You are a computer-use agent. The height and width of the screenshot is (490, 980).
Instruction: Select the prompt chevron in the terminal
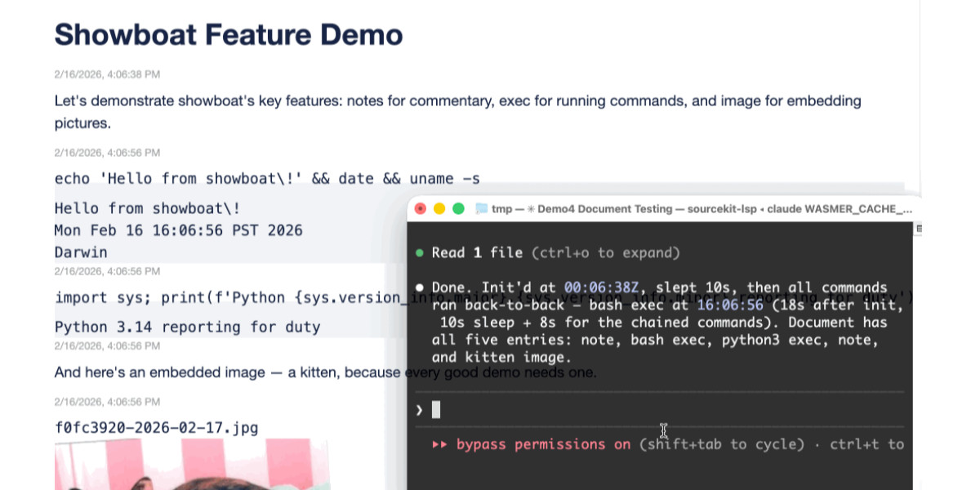click(x=419, y=409)
